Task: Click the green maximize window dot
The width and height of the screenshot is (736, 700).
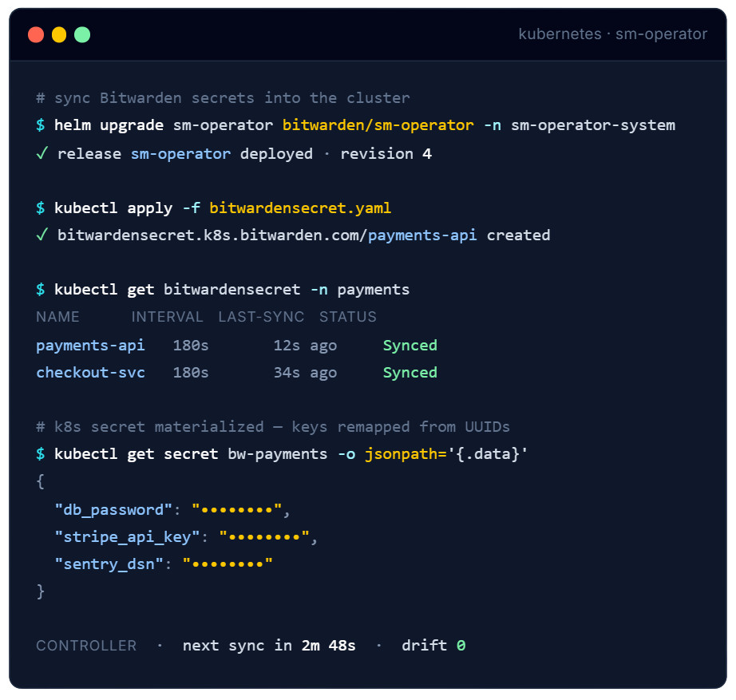Action: (x=82, y=35)
